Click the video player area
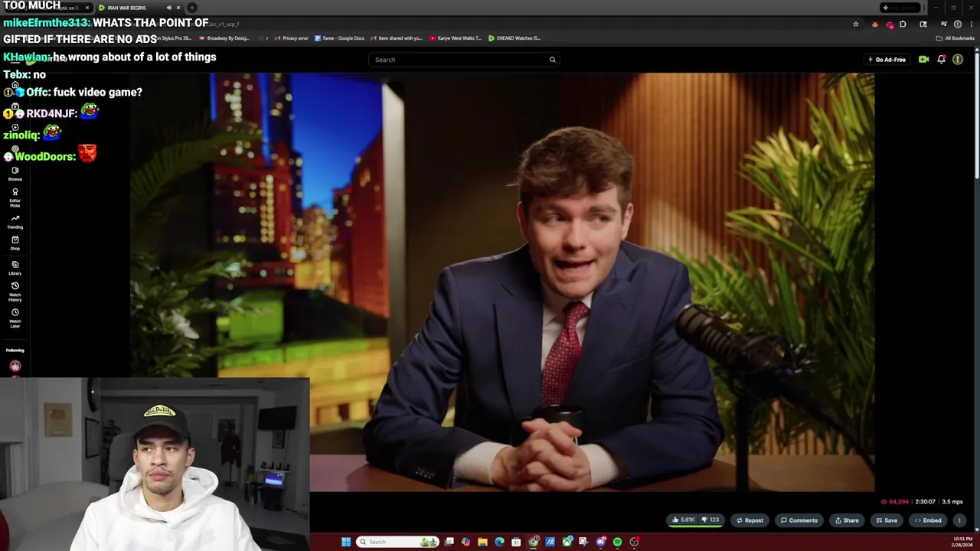 pyautogui.click(x=501, y=282)
